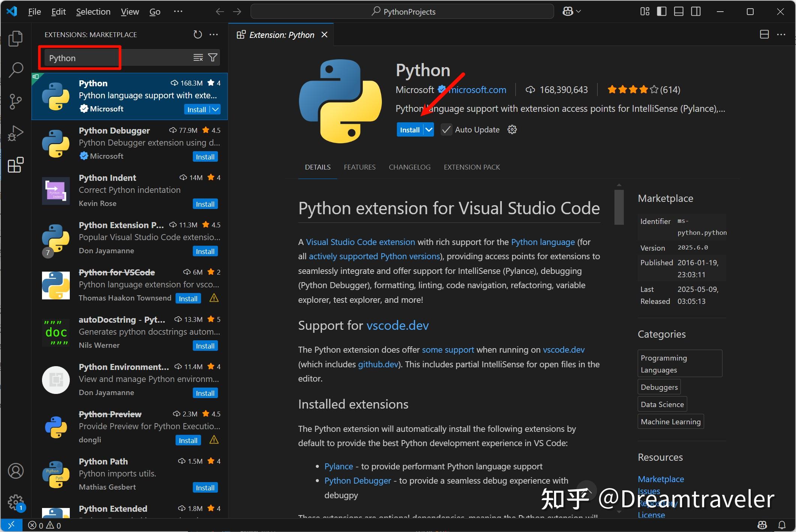The width and height of the screenshot is (796, 532).
Task: Open the Search view
Action: (15, 70)
